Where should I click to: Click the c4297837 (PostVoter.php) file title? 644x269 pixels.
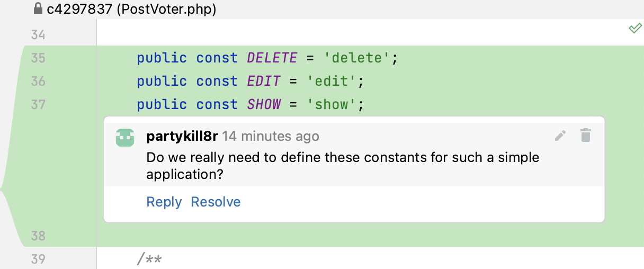click(131, 8)
